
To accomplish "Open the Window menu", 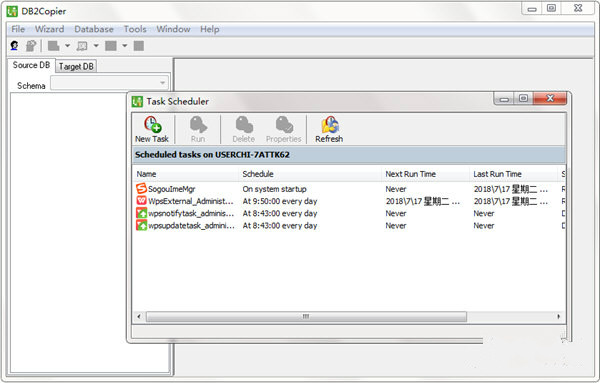I will pyautogui.click(x=173, y=29).
